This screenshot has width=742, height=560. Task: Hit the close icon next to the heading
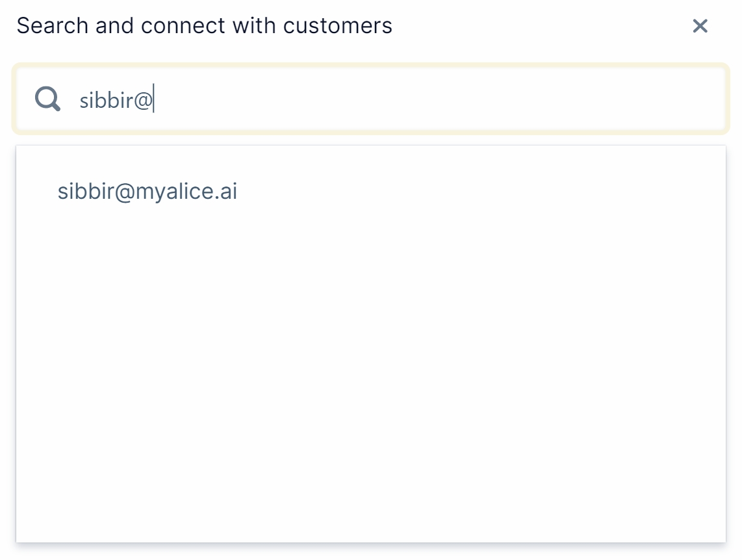(700, 26)
